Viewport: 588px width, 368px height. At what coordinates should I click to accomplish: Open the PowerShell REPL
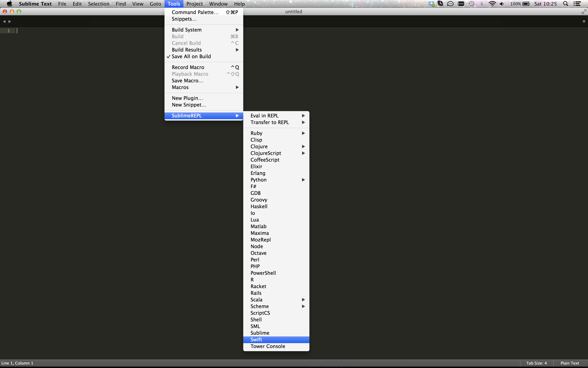click(276, 273)
